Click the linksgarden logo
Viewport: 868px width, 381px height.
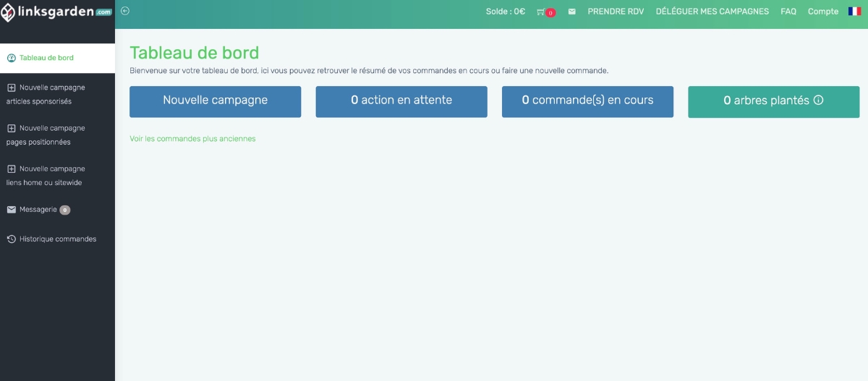coord(56,12)
